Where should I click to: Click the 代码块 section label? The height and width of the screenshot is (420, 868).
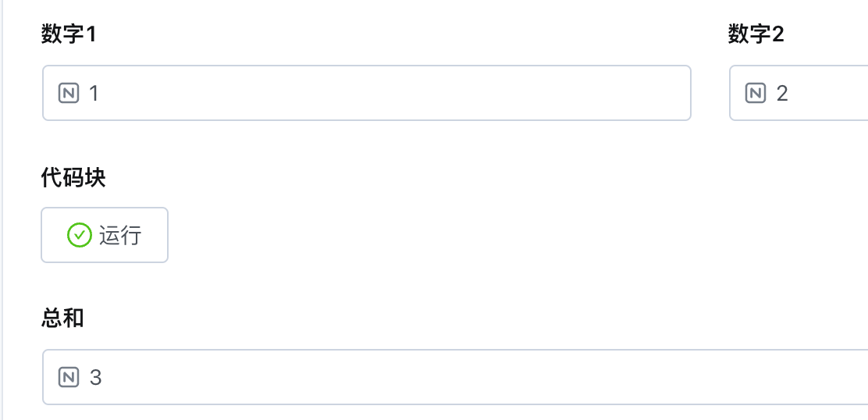[73, 178]
